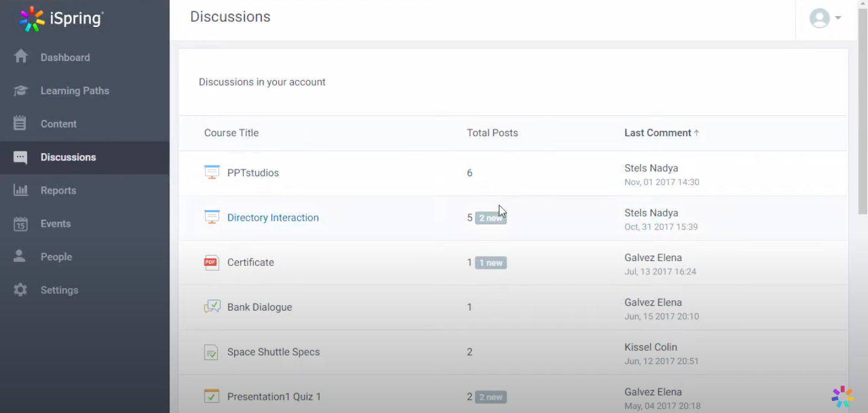Click the Bank Dialogue simulation icon

212,307
